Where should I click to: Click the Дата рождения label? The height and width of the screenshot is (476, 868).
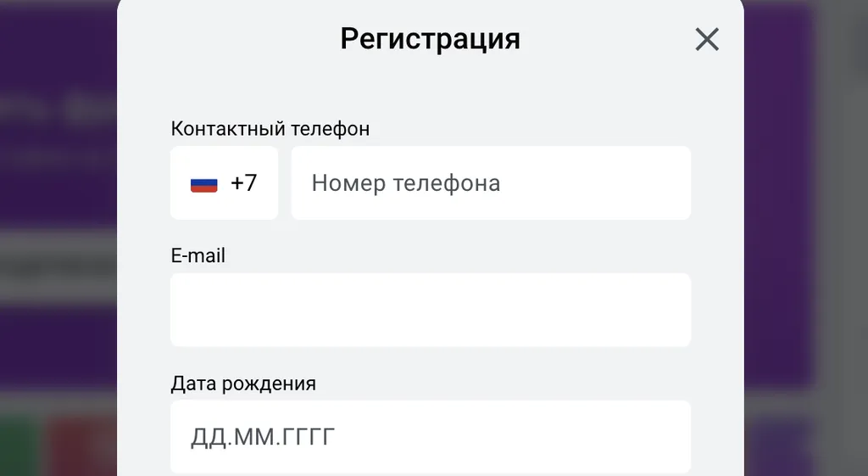[x=243, y=384]
